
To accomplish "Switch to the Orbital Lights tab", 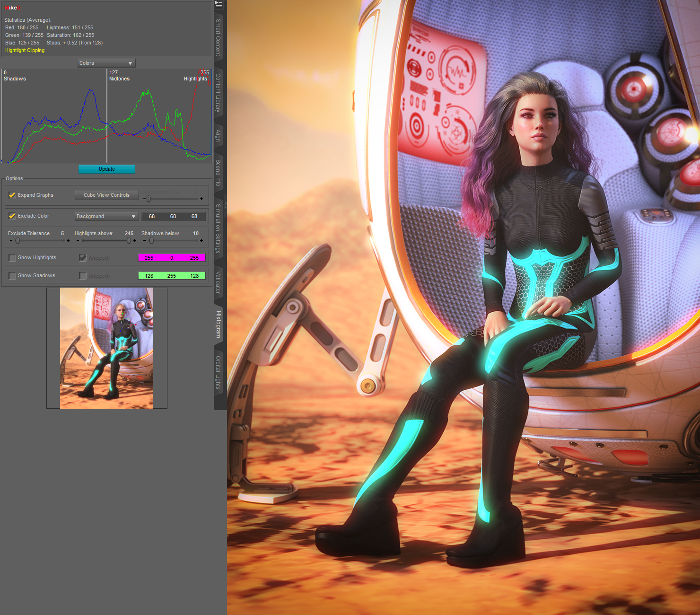I will [x=218, y=372].
